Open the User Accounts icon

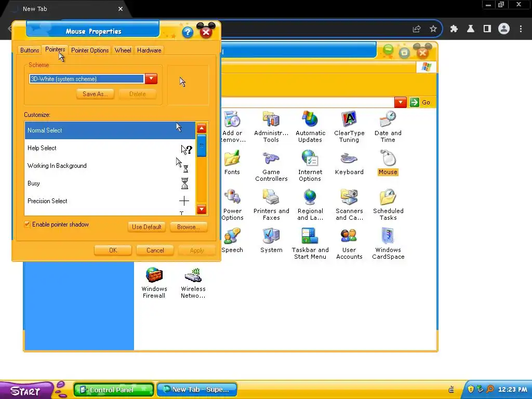349,236
